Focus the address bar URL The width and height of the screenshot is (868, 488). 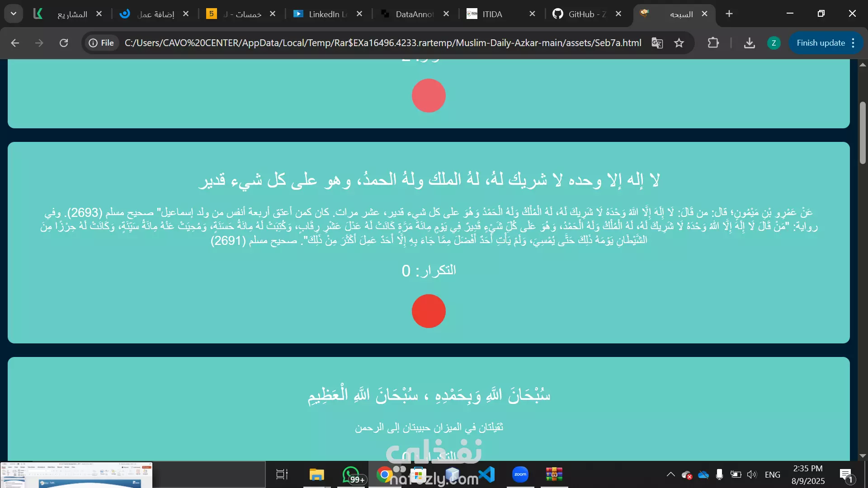point(383,43)
